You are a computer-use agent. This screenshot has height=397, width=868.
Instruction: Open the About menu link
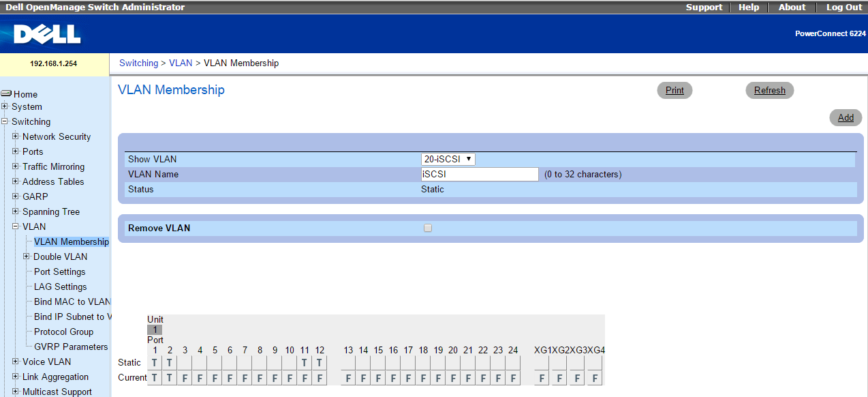pos(792,7)
